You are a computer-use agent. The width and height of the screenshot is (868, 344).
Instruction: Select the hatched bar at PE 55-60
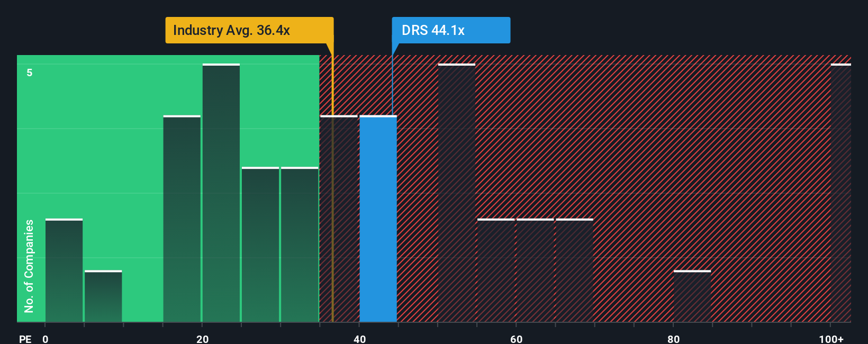click(x=496, y=270)
